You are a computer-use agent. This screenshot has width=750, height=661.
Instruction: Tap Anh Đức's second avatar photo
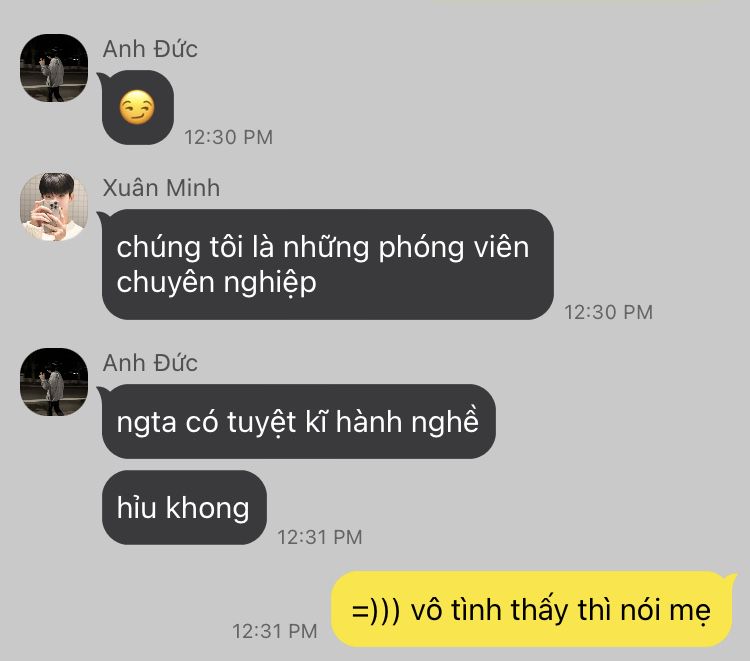[x=54, y=382]
